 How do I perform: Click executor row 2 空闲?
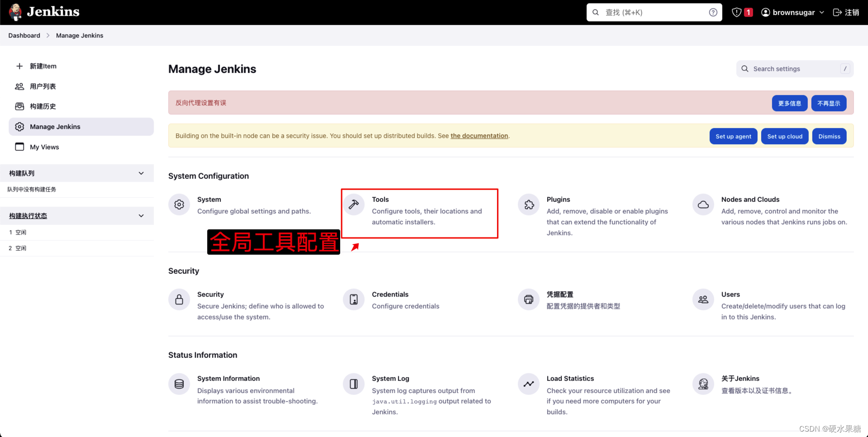(77, 248)
